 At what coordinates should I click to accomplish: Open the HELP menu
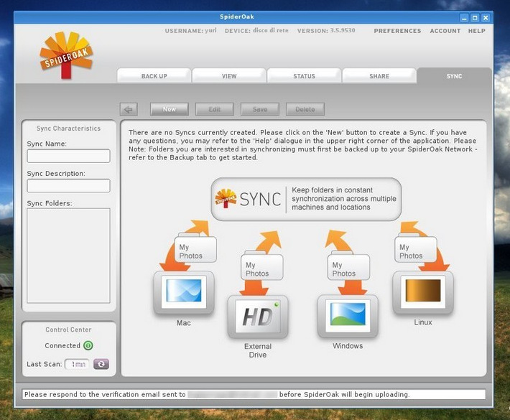[477, 31]
